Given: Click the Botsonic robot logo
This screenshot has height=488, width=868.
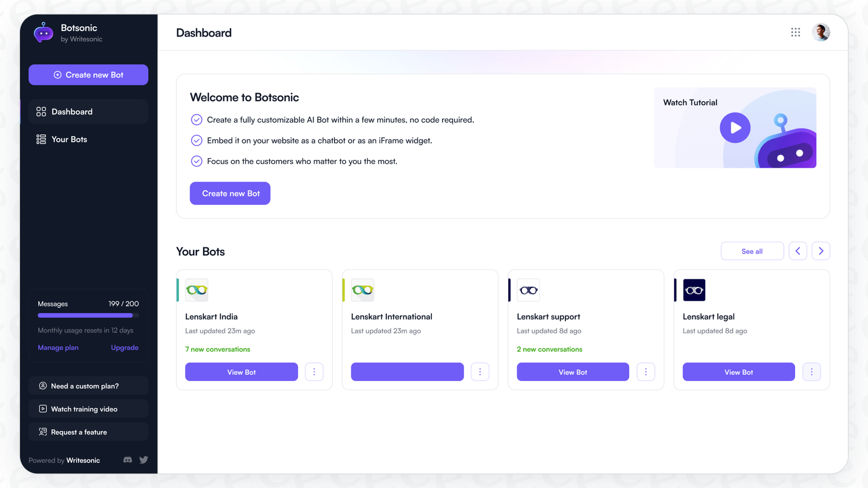Looking at the screenshot, I should pyautogui.click(x=43, y=33).
